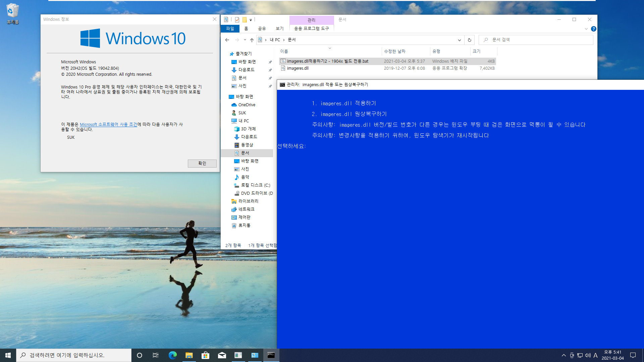This screenshot has width=644, height=362.
Task: Open pinned 다운로드 under 즐겨찾기
Action: click(246, 70)
